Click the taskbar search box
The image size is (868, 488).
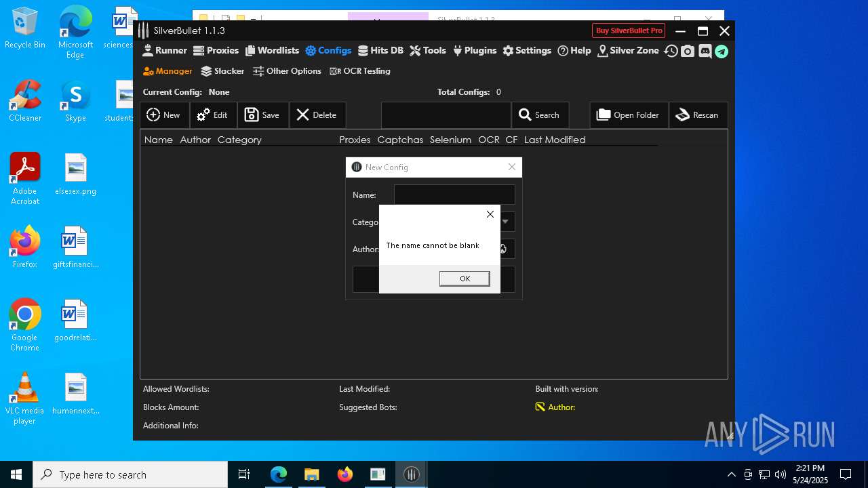130,474
